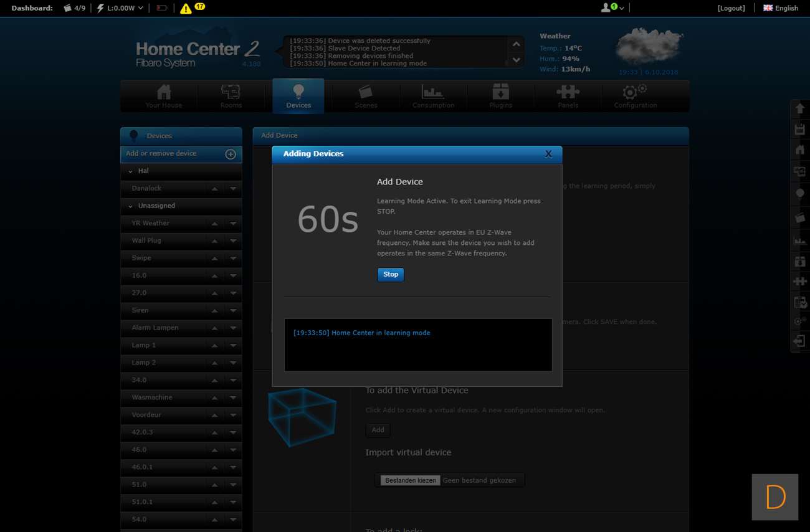Open the Consumption charts section
Screen dimensions: 810x532
(433, 96)
